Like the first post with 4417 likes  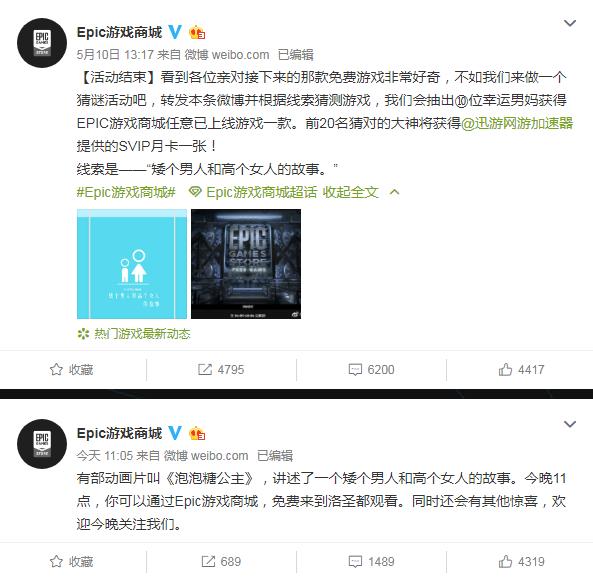coord(521,369)
